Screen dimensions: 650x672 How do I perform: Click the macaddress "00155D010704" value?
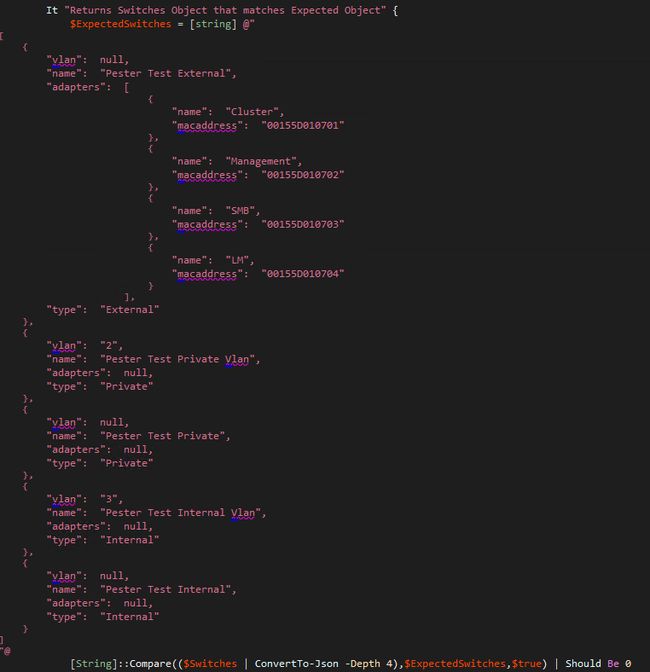coord(303,274)
